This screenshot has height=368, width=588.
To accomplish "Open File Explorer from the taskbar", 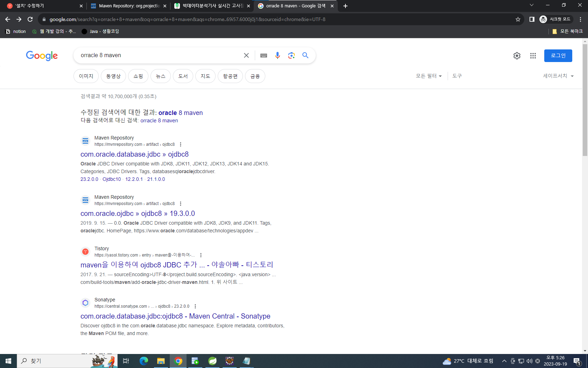I will click(161, 361).
